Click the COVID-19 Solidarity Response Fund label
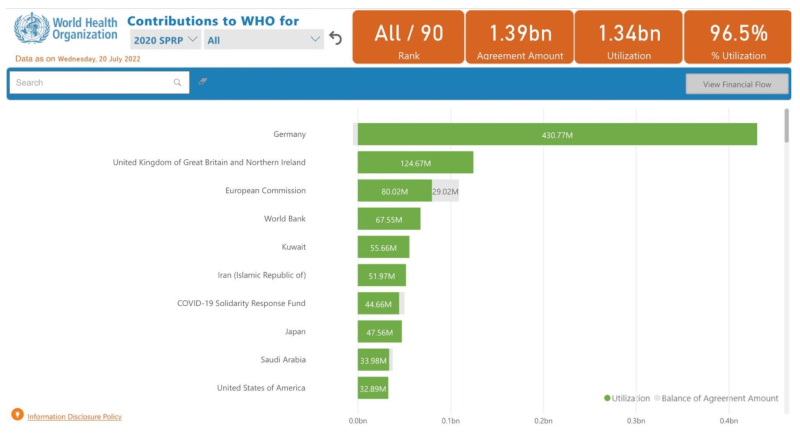Screen dimensions: 800x439 click(241, 303)
